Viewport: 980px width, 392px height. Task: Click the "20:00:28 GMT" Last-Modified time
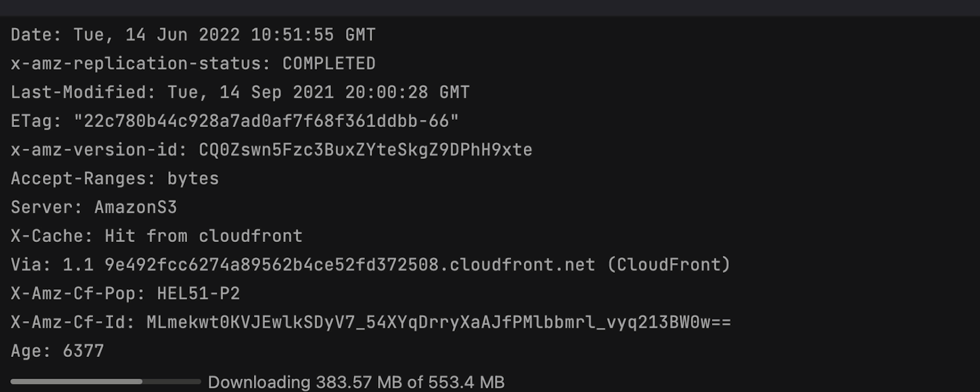click(x=407, y=93)
